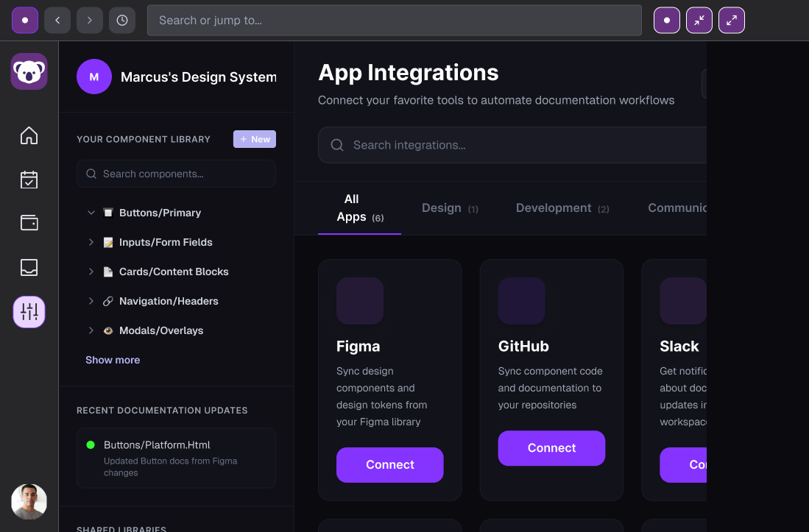Click the GitHub integration icon tile

click(x=522, y=301)
